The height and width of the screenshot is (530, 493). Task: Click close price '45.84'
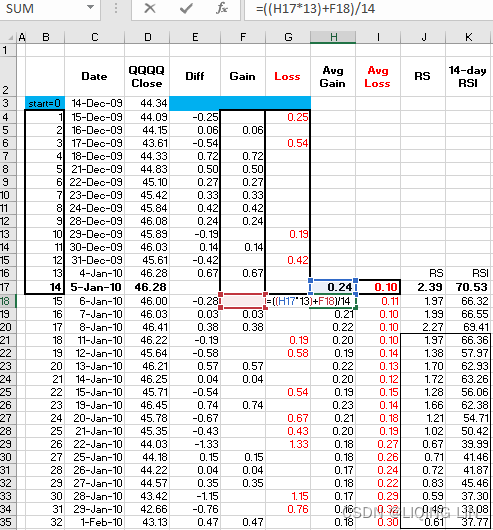coord(147,208)
